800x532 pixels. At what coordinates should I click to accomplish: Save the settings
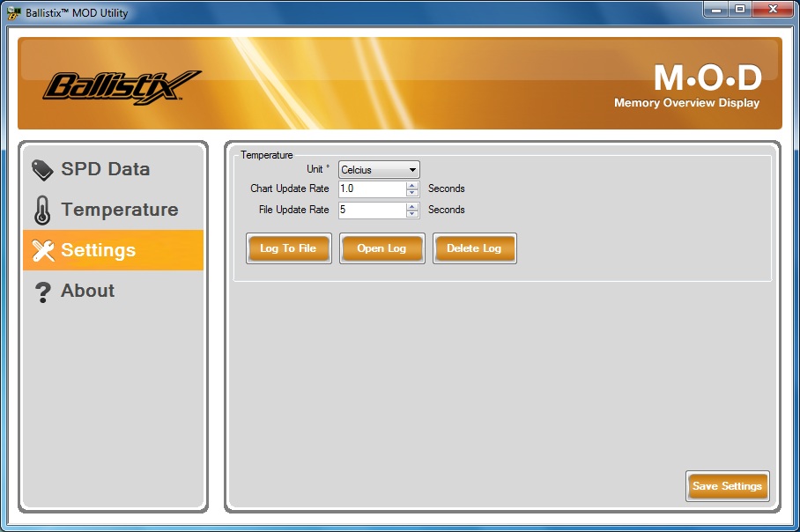[728, 486]
